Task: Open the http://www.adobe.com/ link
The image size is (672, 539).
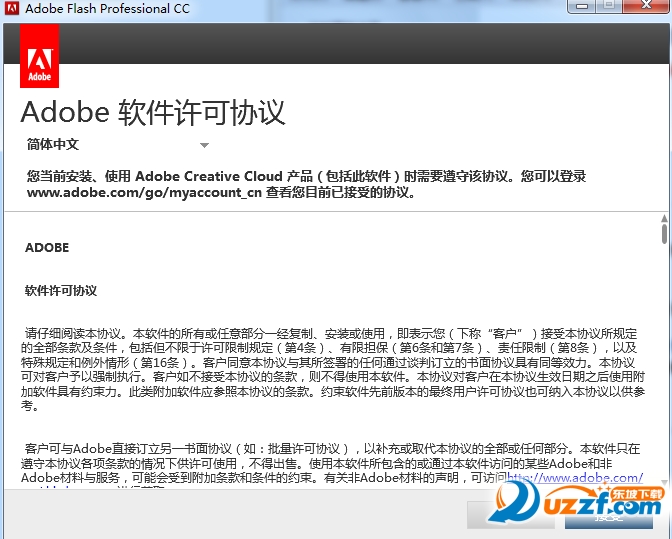Action: [575, 477]
